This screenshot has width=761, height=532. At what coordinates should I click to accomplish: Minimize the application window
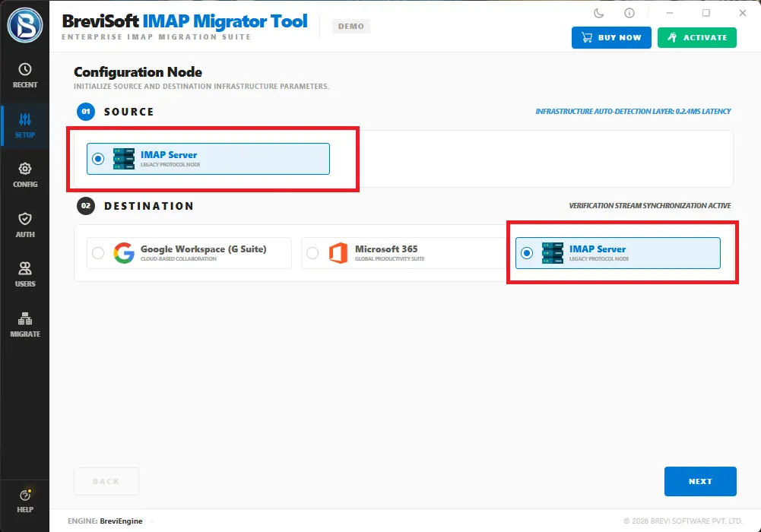(669, 13)
